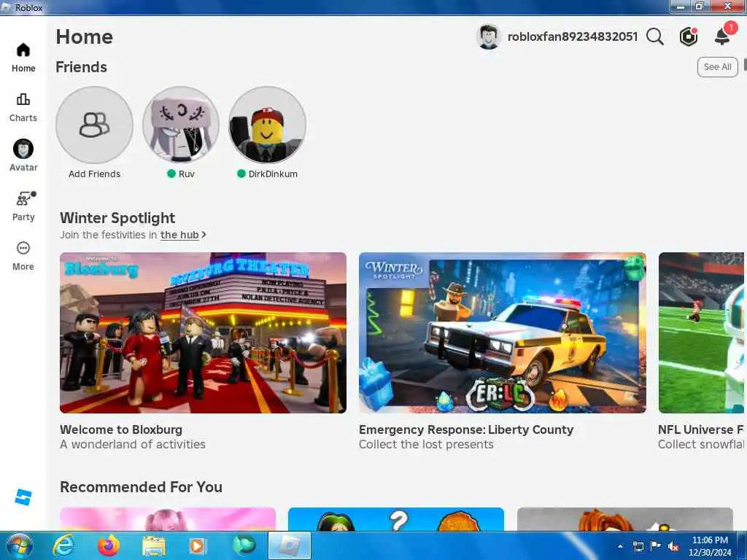Click the Recommended For You heading
The height and width of the screenshot is (560, 747).
141,486
